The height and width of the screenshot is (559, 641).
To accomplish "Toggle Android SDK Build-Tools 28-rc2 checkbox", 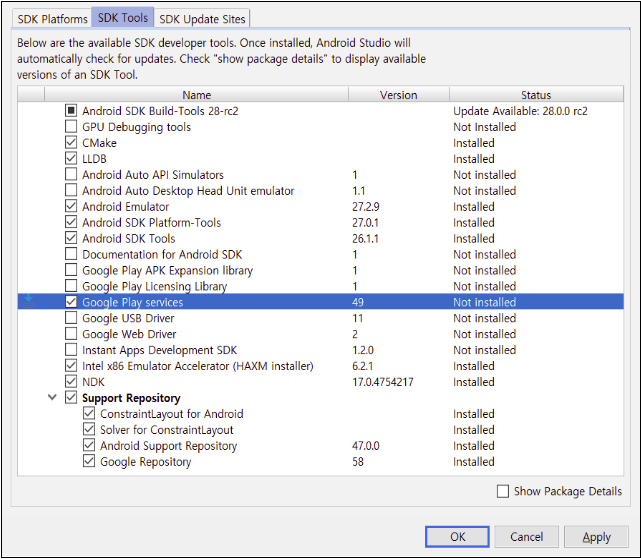I will tap(71, 110).
